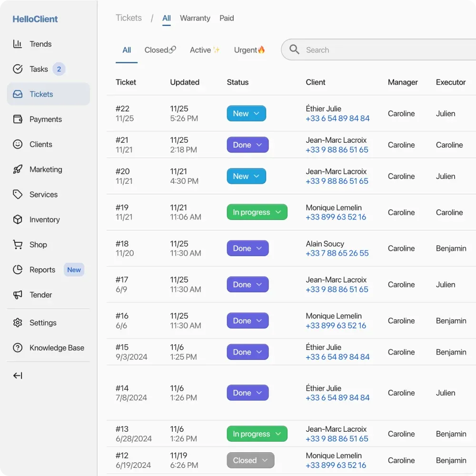Click the Clients sidebar icon

(18, 144)
